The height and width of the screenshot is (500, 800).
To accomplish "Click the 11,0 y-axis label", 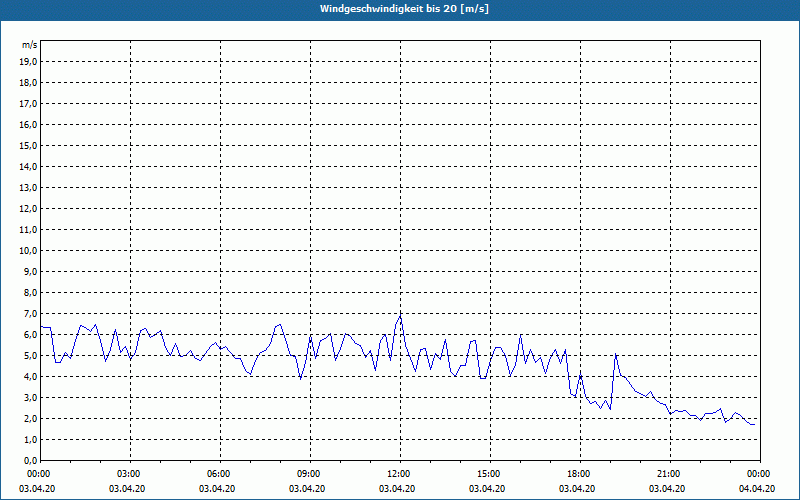I will point(29,230).
